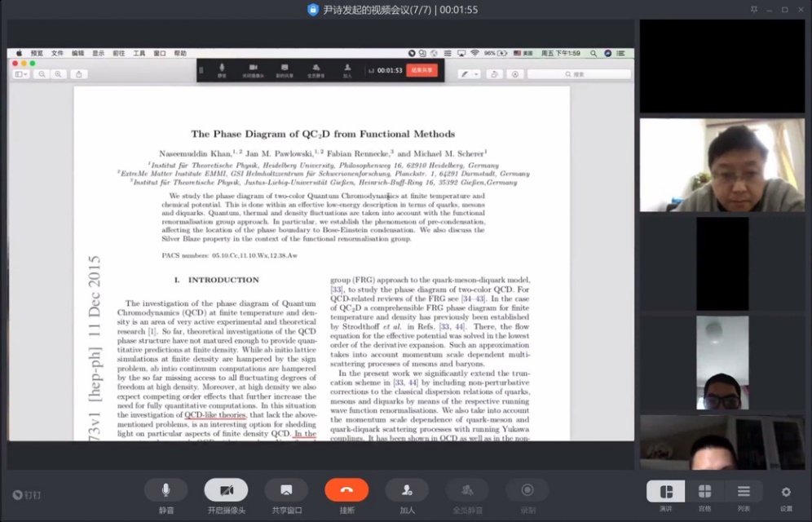The image size is (812, 522).
Task: Open the 工具 (Tools) menu
Action: tap(139, 53)
